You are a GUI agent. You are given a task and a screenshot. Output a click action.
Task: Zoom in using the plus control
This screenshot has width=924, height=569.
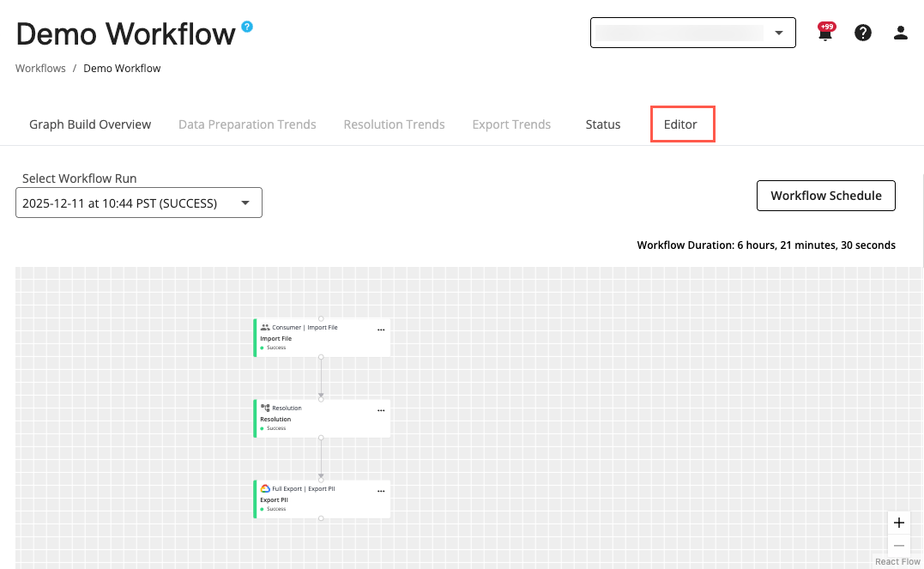click(x=898, y=523)
